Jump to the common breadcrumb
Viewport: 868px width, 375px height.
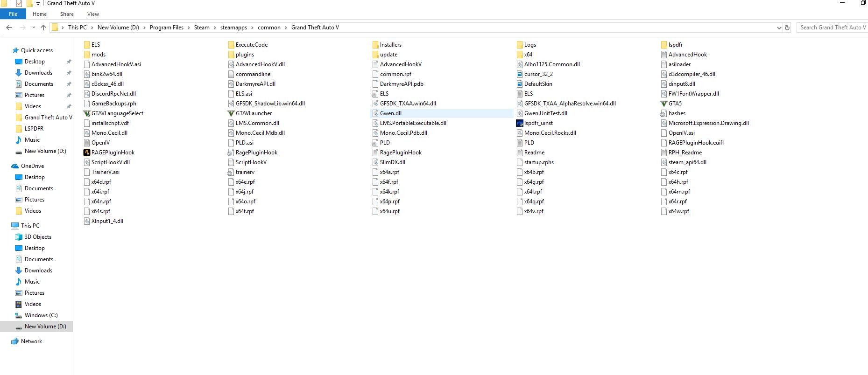tap(269, 28)
